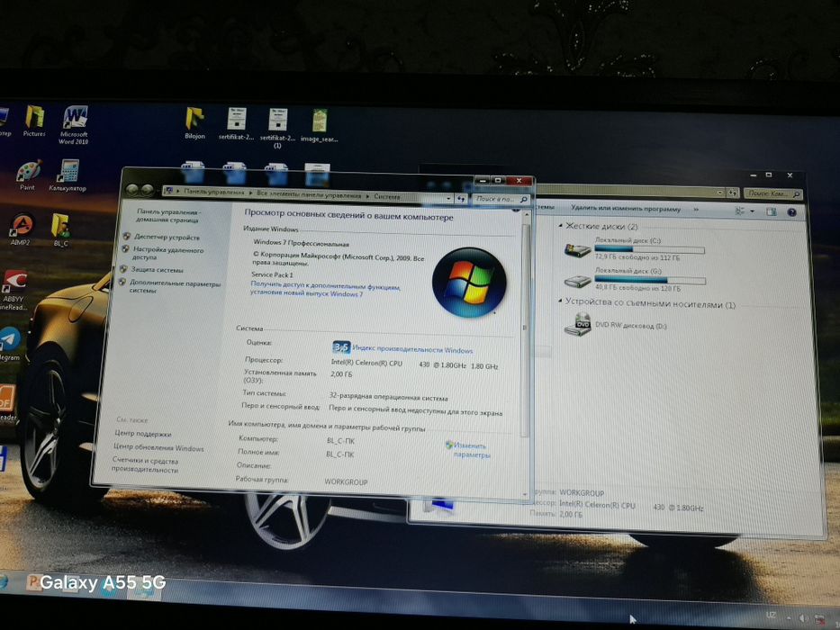This screenshot has width=840, height=630.
Task: Show the preview pane in the Computer window
Action: point(771,211)
